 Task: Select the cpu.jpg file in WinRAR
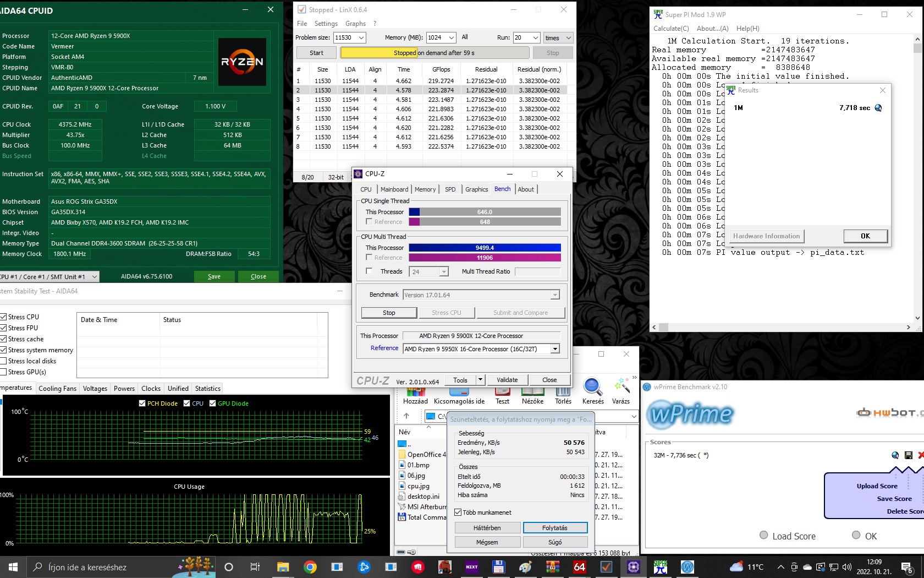coord(419,486)
